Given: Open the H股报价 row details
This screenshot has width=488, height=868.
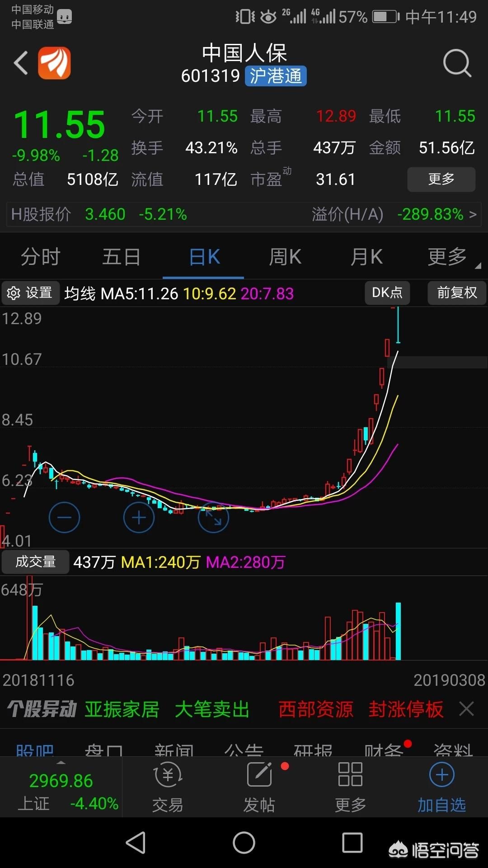Looking at the screenshot, I should [244, 214].
